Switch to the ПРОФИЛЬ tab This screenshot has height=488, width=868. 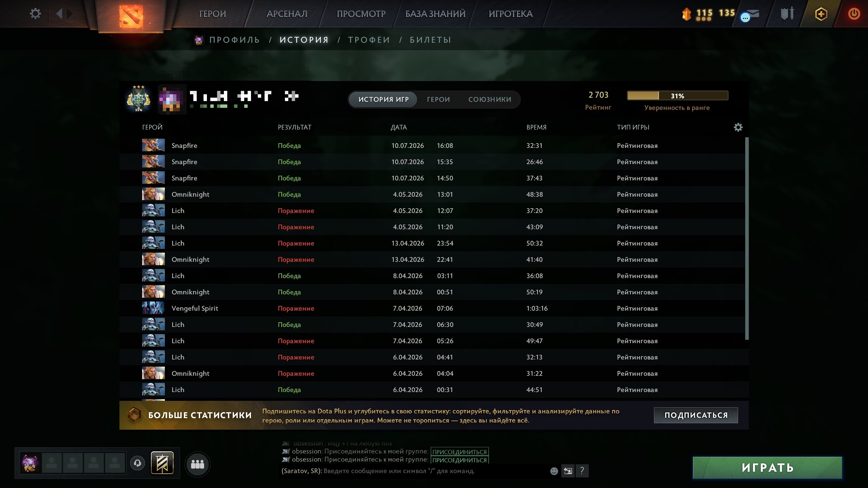pyautogui.click(x=234, y=40)
